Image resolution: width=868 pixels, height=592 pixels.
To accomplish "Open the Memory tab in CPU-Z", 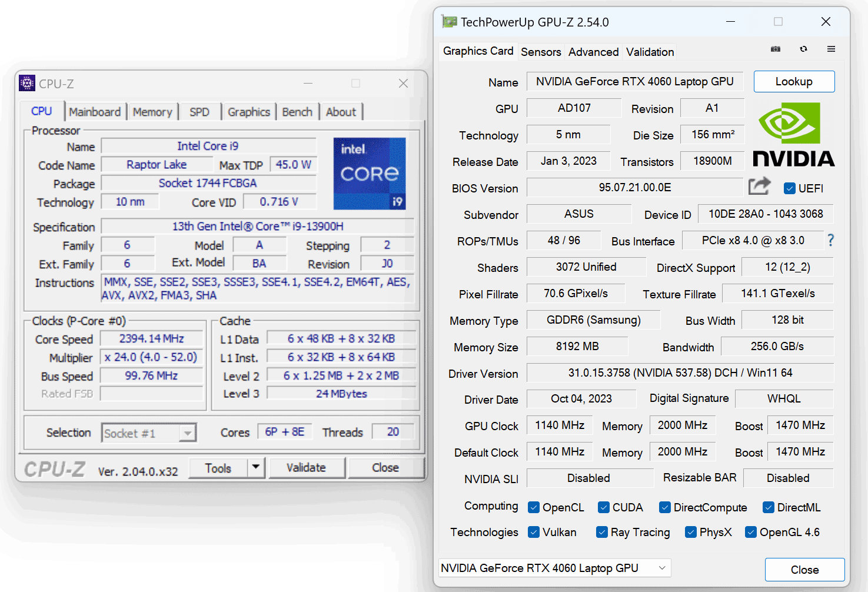I will [152, 112].
